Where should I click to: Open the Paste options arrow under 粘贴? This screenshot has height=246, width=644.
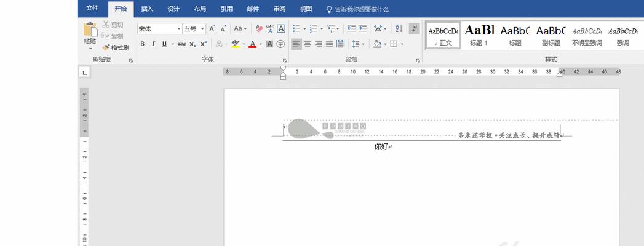pyautogui.click(x=90, y=49)
